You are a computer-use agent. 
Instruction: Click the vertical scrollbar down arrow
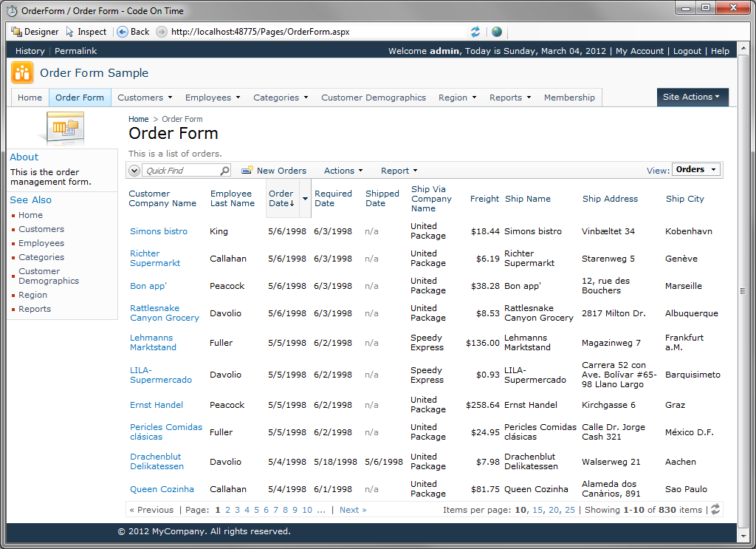click(743, 536)
